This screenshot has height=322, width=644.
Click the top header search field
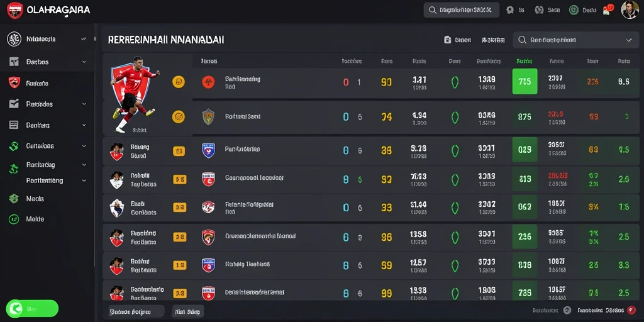tap(461, 10)
